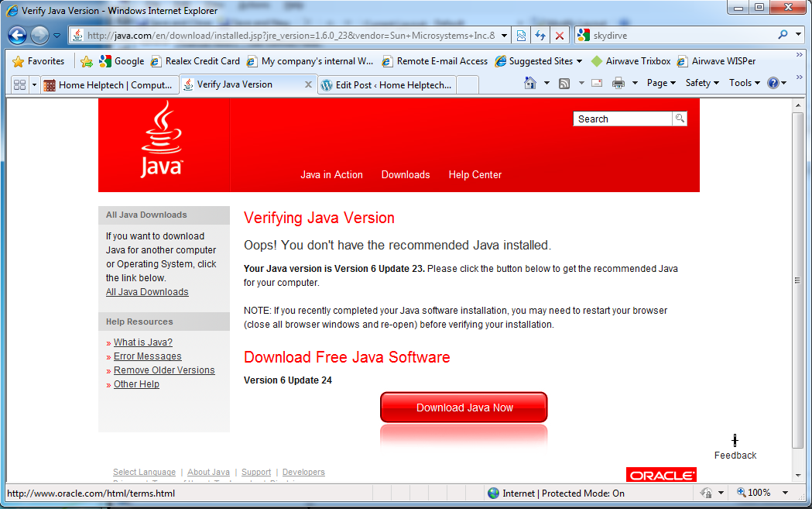Click the Internet | Protected Mode: On status
Image resolution: width=812 pixels, height=509 pixels.
[557, 493]
